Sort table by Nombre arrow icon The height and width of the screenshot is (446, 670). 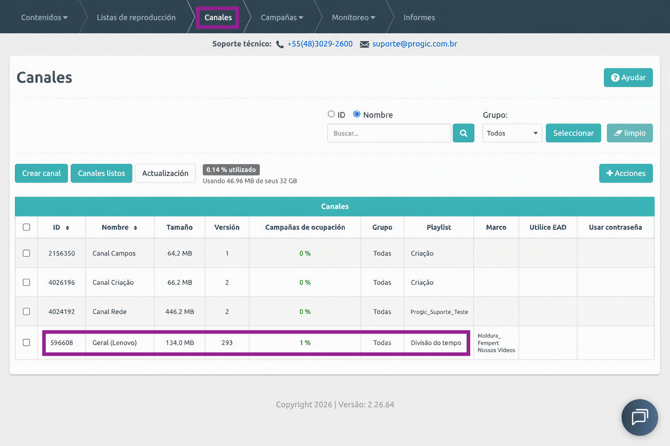(x=135, y=228)
